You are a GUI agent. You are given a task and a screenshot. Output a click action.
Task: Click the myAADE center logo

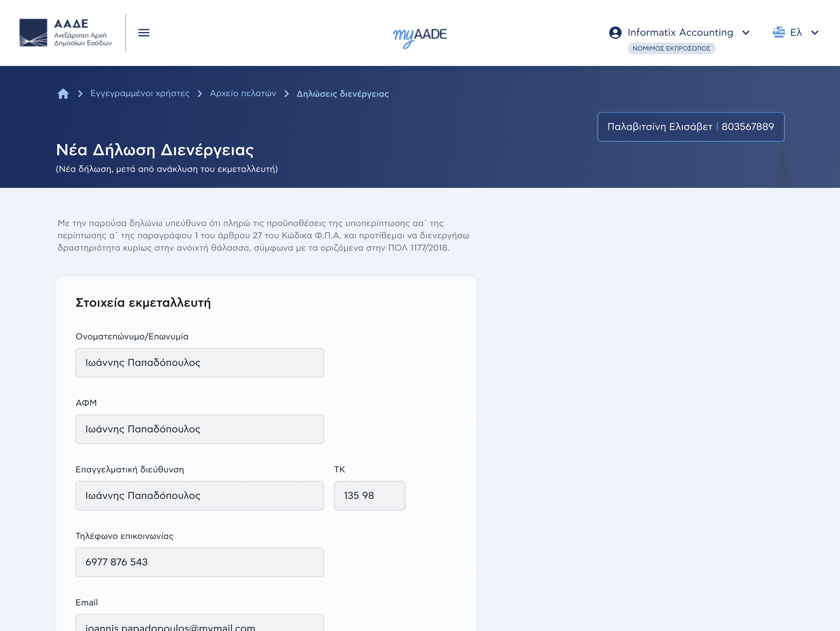(420, 36)
